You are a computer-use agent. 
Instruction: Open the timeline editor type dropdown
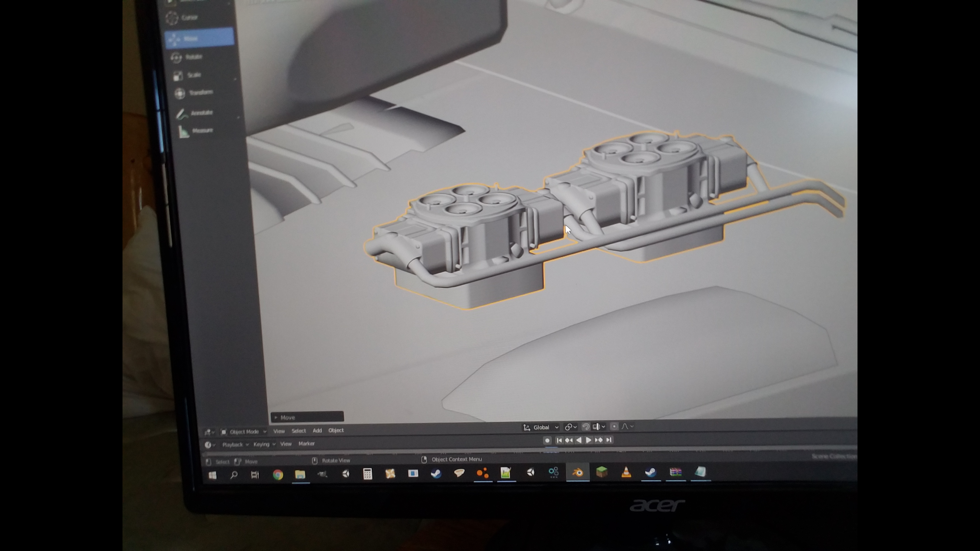click(x=210, y=445)
